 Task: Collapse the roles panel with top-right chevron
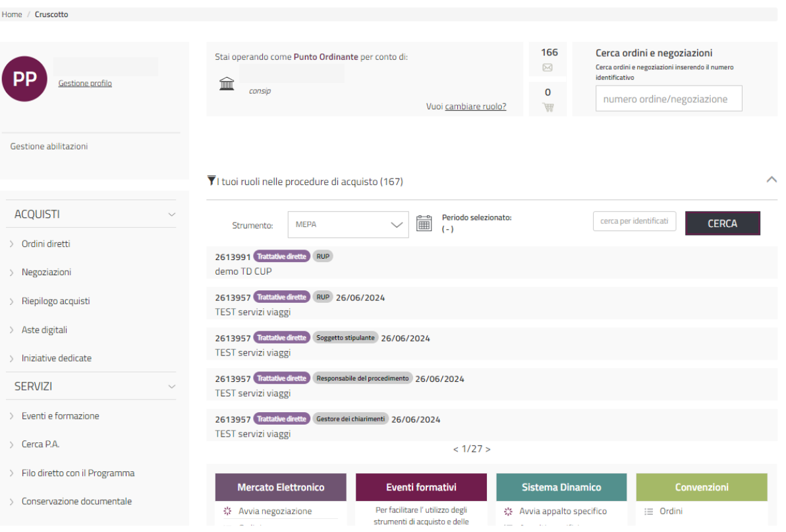click(772, 179)
